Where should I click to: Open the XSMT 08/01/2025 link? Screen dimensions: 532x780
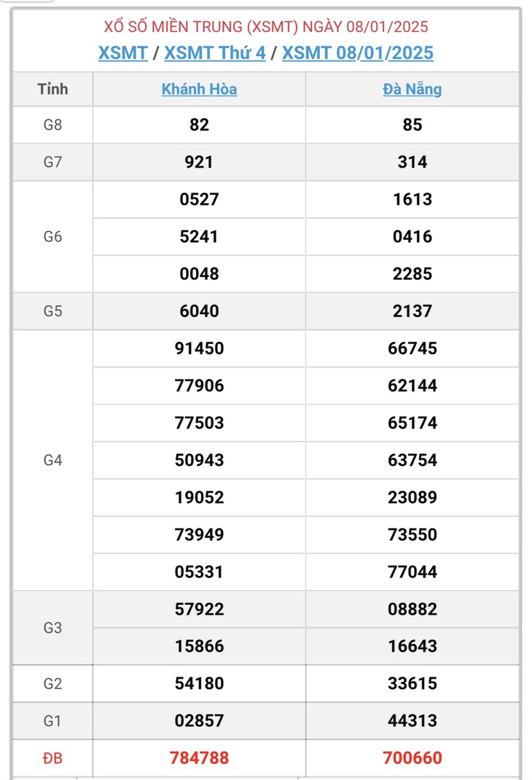click(358, 52)
